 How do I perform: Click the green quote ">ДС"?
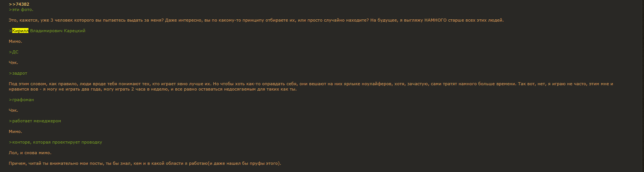tap(14, 52)
